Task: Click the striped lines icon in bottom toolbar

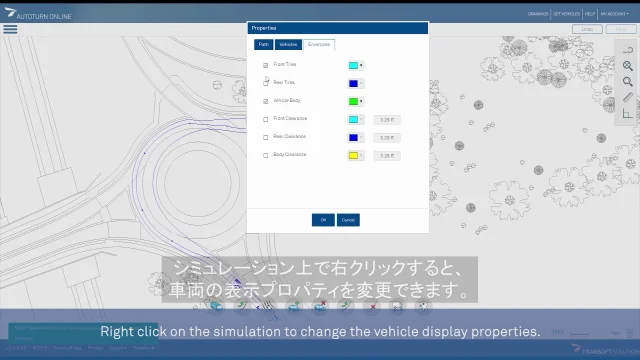Action: pos(268,306)
